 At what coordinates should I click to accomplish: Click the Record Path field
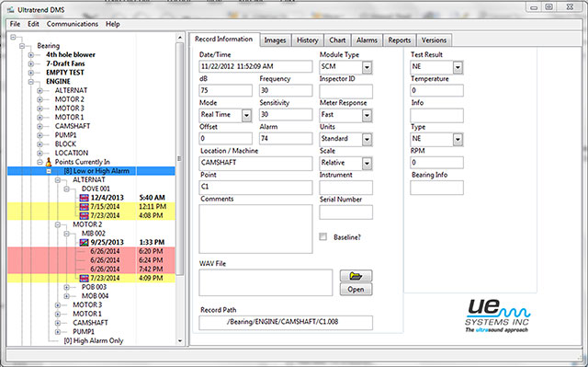pyautogui.click(x=286, y=322)
